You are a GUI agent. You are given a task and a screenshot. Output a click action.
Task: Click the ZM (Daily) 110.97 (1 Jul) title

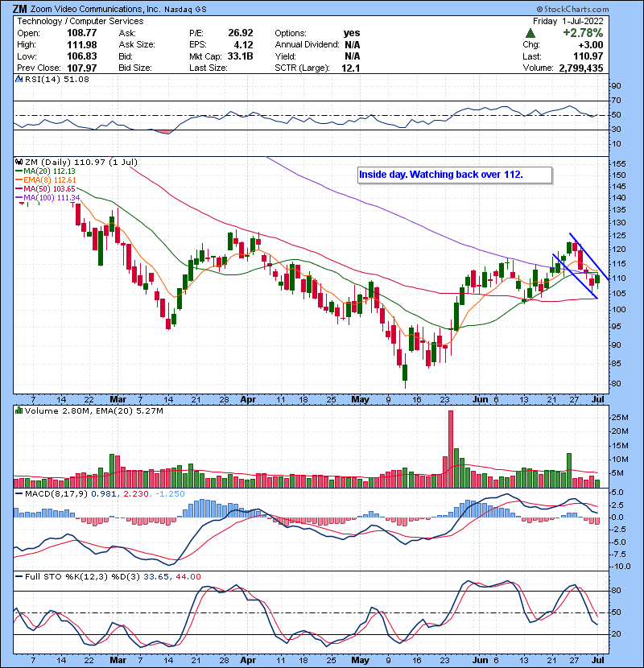pyautogui.click(x=81, y=163)
